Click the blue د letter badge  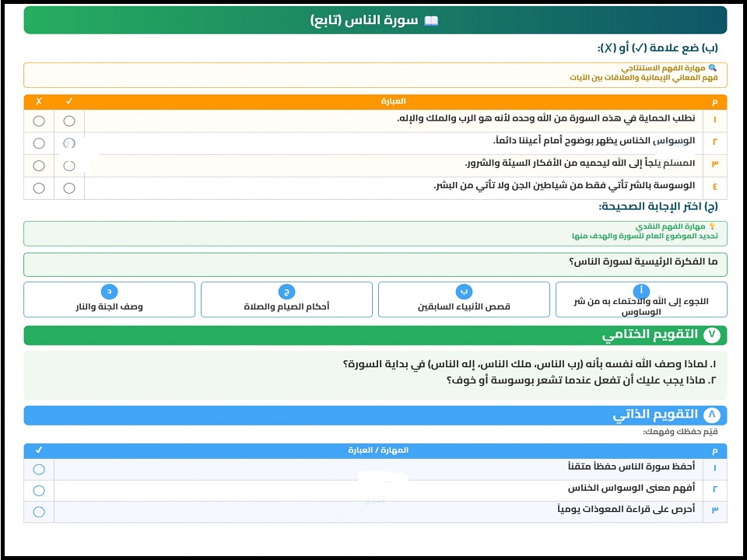(109, 292)
